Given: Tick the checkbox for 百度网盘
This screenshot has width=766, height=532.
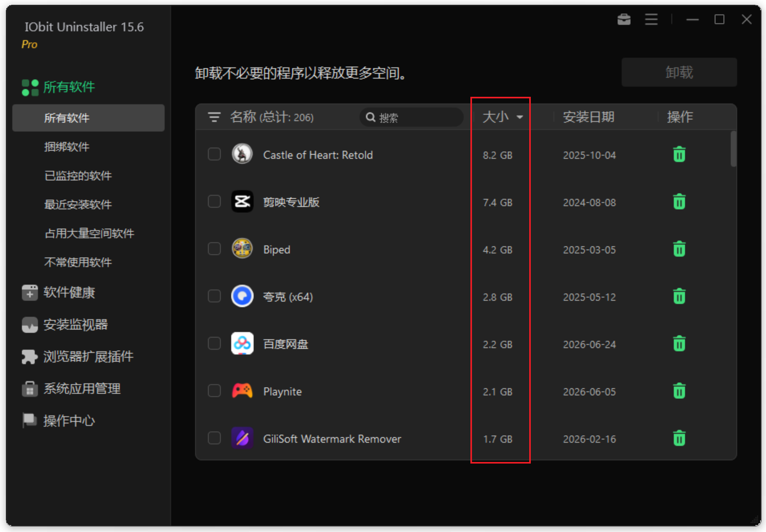Looking at the screenshot, I should point(214,343).
